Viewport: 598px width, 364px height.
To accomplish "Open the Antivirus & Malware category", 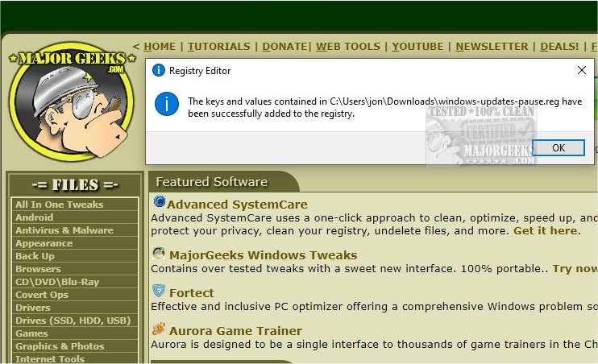I will [64, 230].
